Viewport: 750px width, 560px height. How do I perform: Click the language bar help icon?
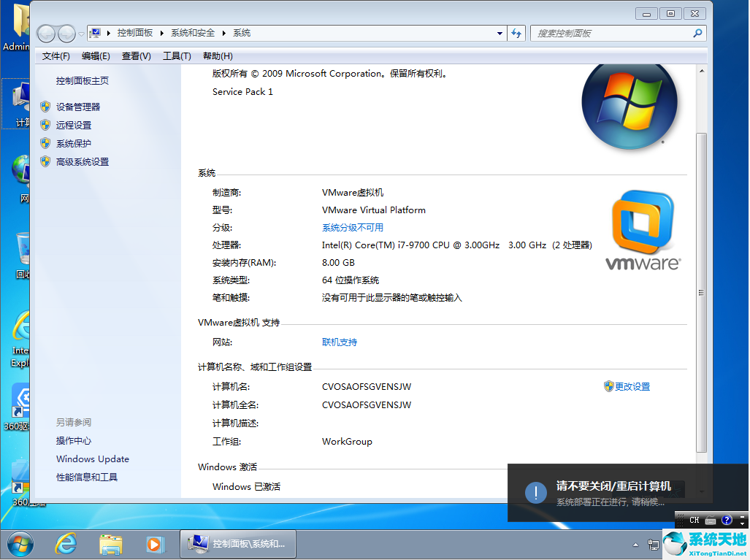(x=727, y=520)
